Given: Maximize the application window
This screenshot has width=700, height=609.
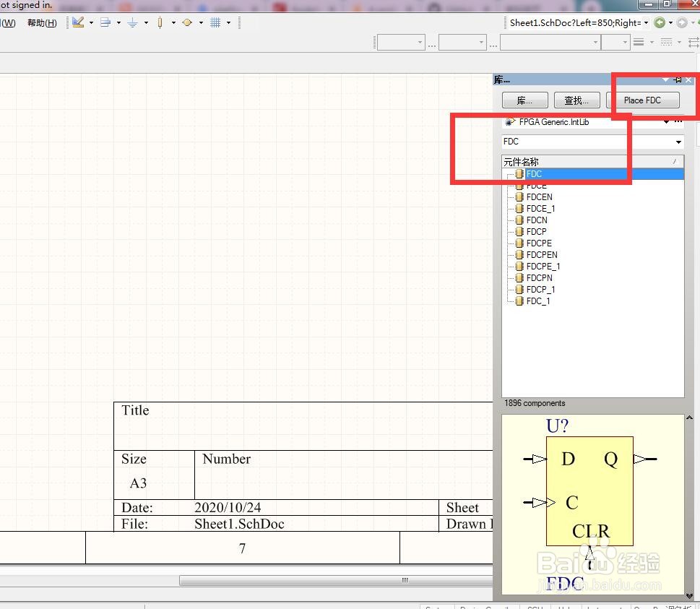Looking at the screenshot, I should 667,4.
